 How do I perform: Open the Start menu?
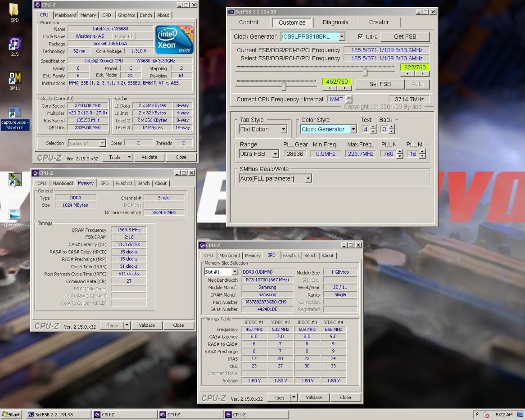(11, 415)
